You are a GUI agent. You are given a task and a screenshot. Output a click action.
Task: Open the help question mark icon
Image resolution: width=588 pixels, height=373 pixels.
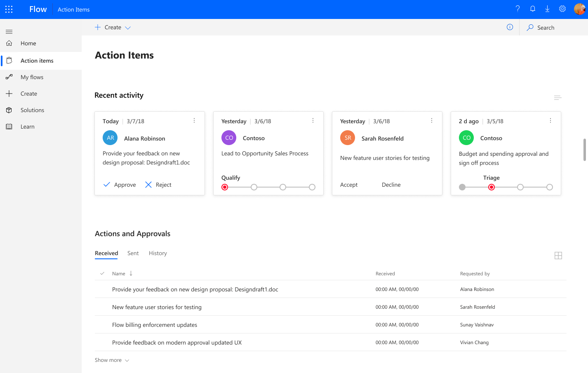click(518, 9)
